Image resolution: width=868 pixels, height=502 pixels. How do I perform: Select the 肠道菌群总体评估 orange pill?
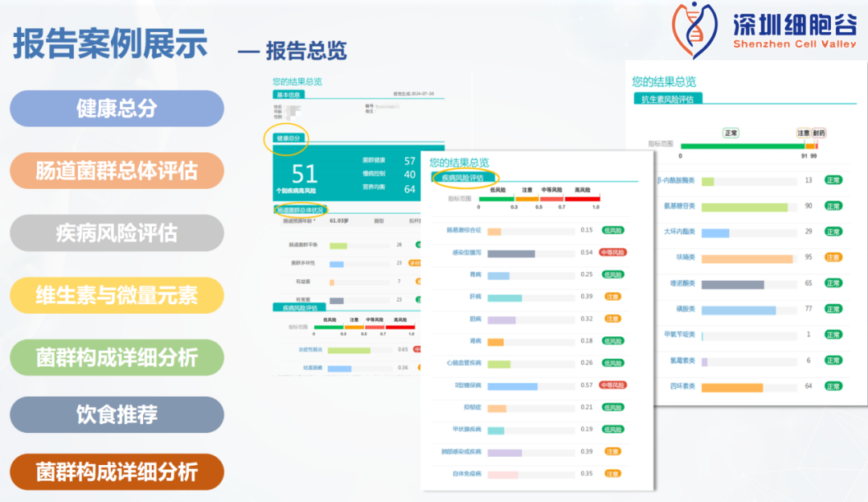tap(117, 171)
